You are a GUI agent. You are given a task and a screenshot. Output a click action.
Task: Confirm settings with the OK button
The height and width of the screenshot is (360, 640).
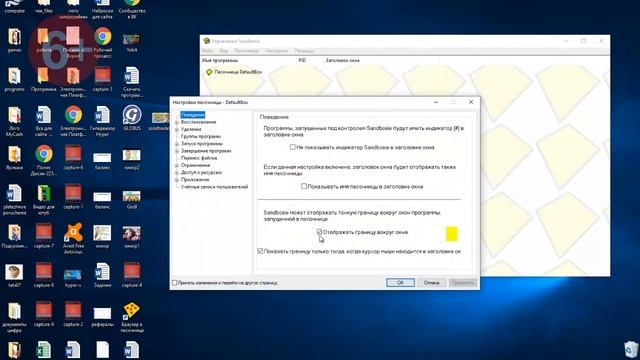(400, 282)
